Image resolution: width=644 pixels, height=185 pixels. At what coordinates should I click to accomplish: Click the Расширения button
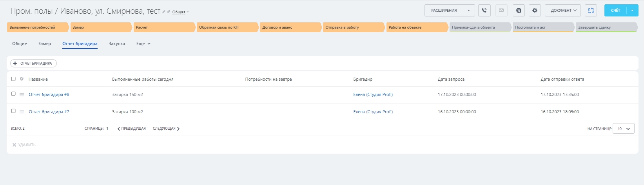pos(444,11)
